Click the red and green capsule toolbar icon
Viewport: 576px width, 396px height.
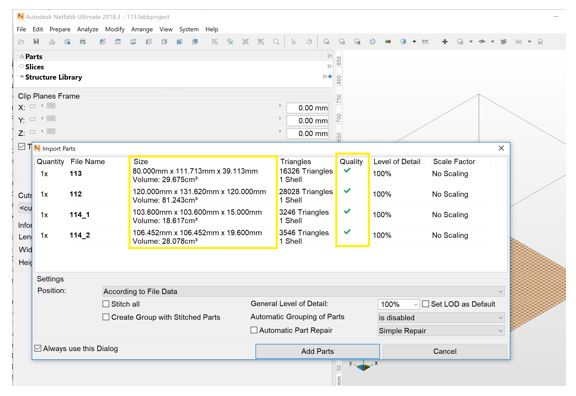[x=388, y=42]
